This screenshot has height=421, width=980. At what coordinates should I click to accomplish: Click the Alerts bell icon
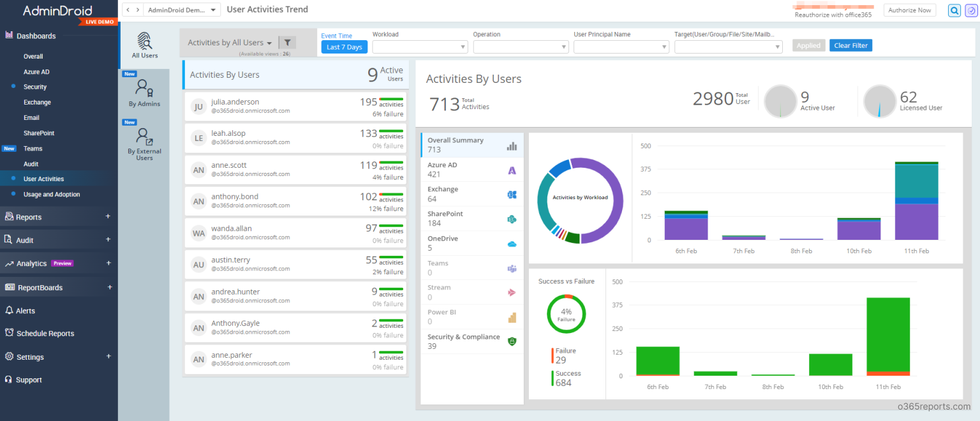(9, 311)
